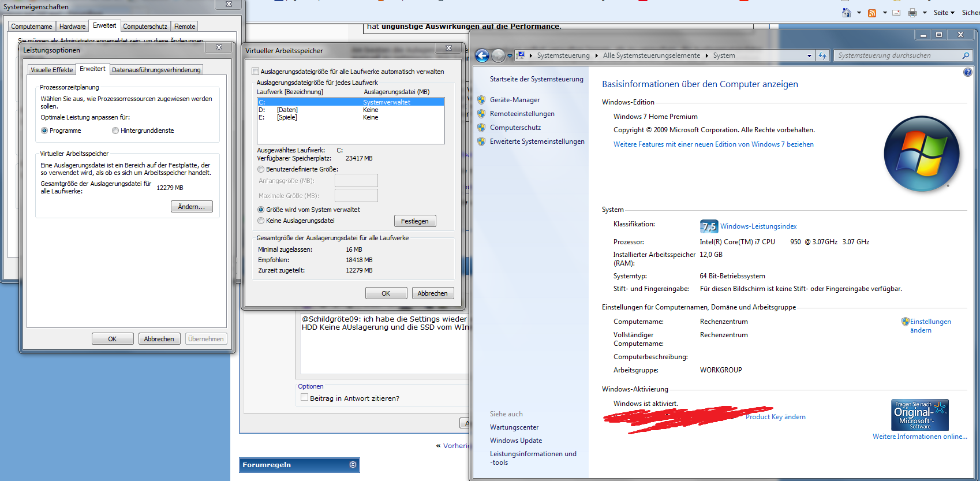Enable automatic paging file management for all drives
This screenshot has width=980, height=481.
coord(255,72)
